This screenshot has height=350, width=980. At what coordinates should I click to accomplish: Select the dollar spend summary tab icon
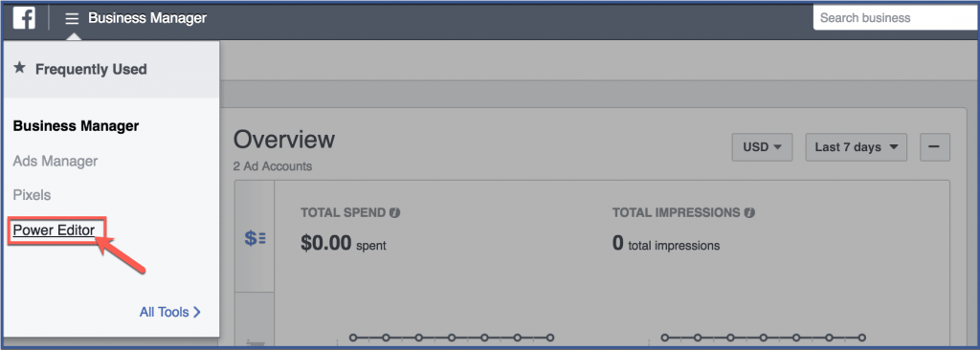255,238
